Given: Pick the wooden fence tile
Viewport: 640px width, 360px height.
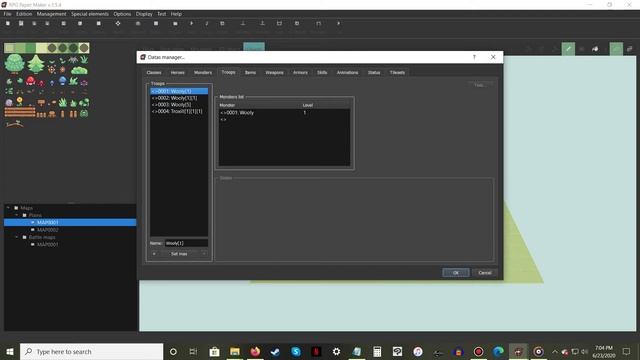Looking at the screenshot, I should (x=20, y=112).
